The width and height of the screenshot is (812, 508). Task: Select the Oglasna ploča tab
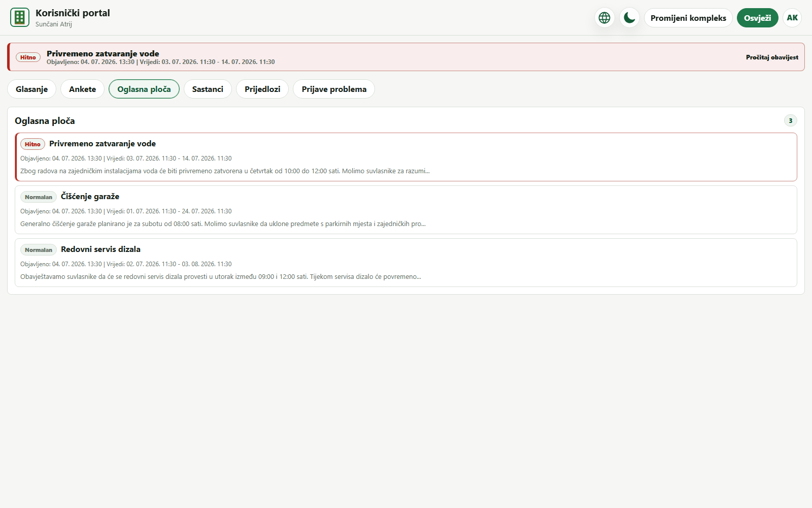144,89
